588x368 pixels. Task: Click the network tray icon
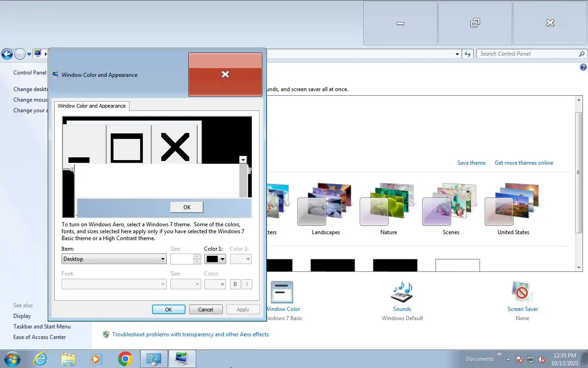[x=531, y=359]
